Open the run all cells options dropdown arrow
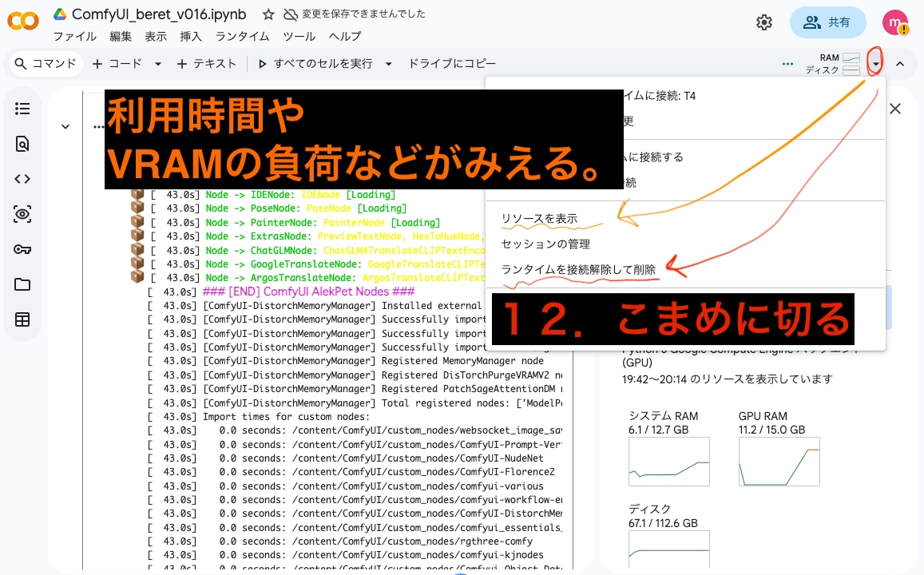The image size is (924, 575). [x=389, y=64]
